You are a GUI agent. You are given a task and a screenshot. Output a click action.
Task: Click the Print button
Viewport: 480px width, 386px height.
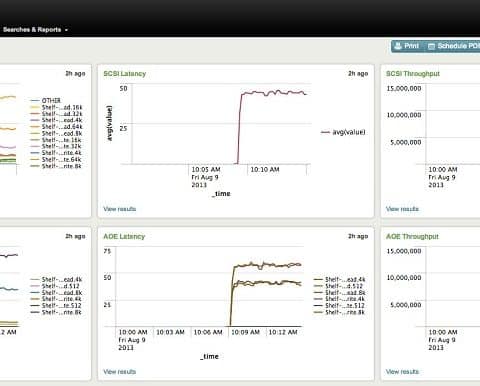(x=407, y=46)
